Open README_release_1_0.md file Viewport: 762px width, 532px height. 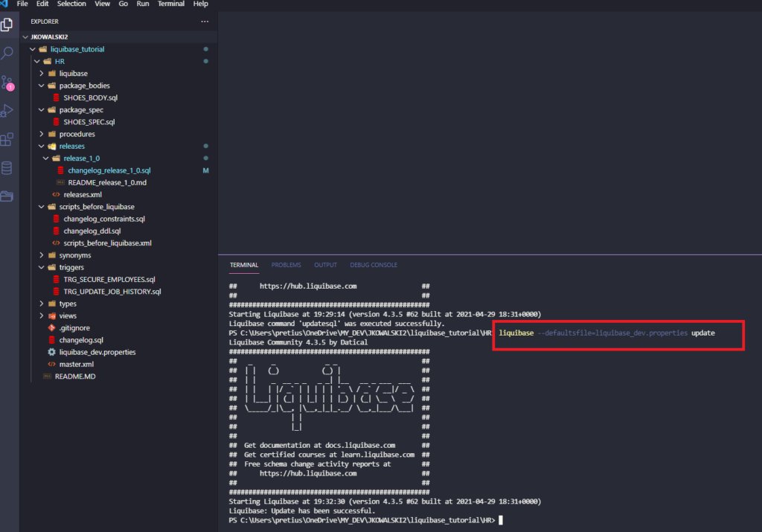[x=107, y=183]
